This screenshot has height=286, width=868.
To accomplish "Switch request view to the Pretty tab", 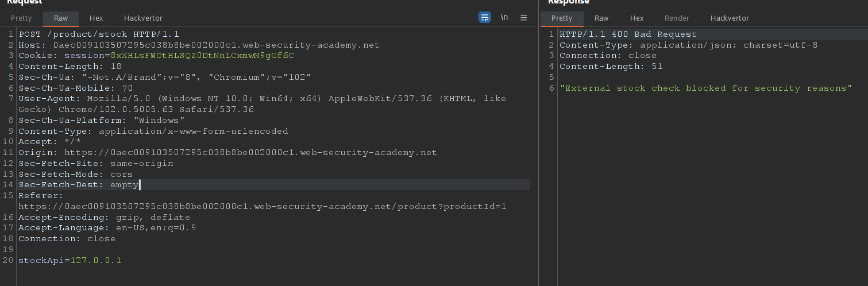I will [21, 18].
